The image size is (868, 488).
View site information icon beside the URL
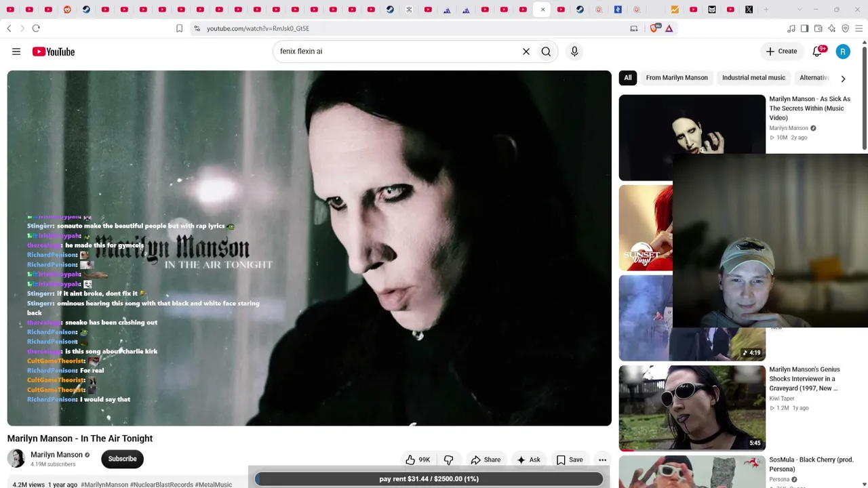click(x=197, y=28)
